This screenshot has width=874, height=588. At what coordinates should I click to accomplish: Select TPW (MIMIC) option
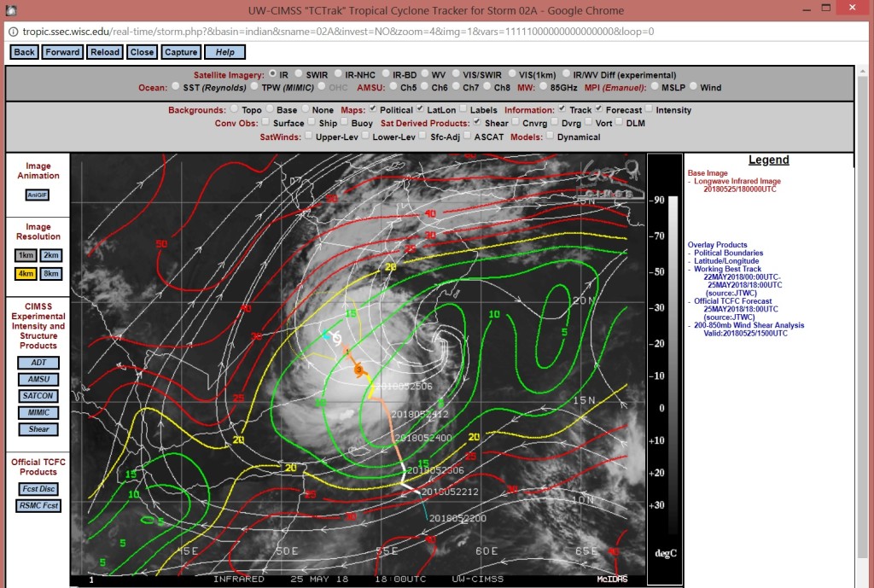[x=254, y=86]
